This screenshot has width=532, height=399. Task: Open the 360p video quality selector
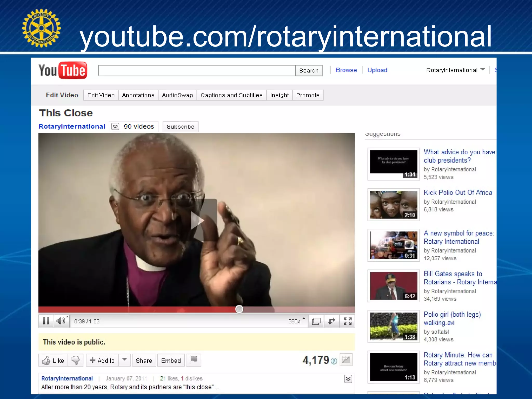tap(296, 321)
